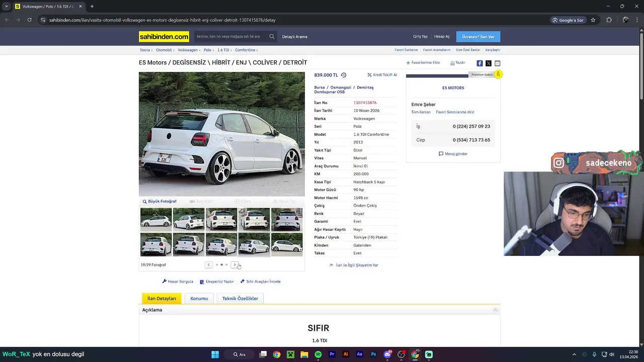This screenshot has width=644, height=362.
Task: Click Vasıta in the breadcrumb
Action: (x=145, y=50)
